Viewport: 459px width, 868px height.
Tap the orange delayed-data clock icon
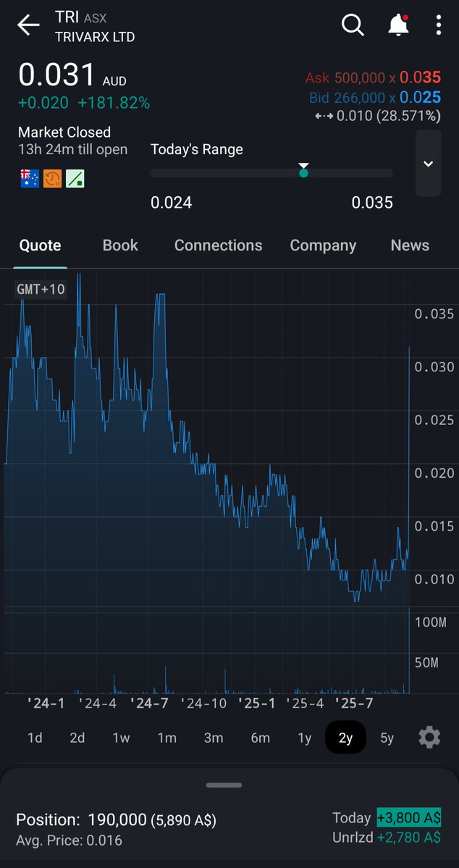pos(53,179)
